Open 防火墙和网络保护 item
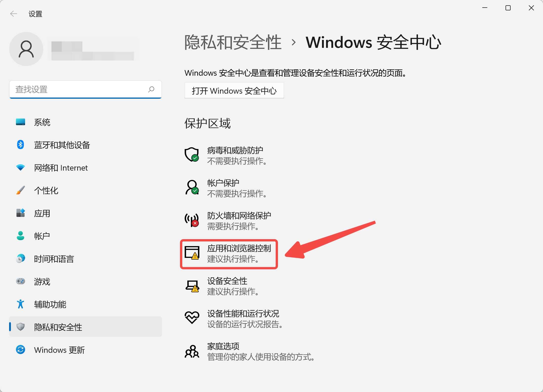Viewport: 543px width, 392px height. [228, 221]
